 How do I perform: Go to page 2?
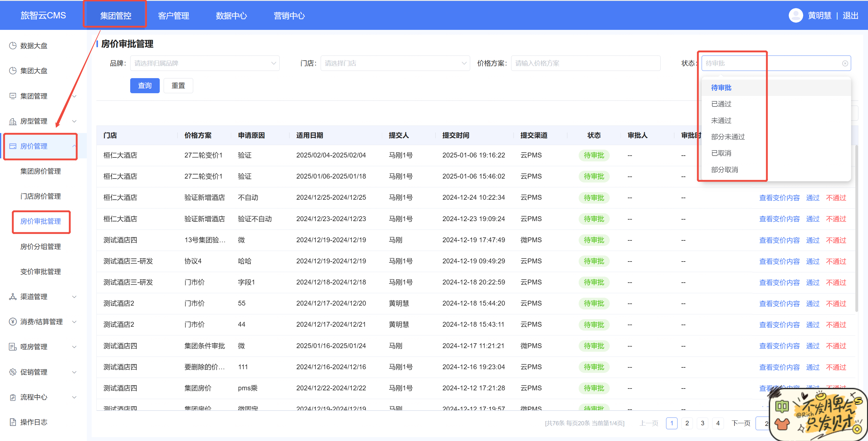click(x=687, y=423)
